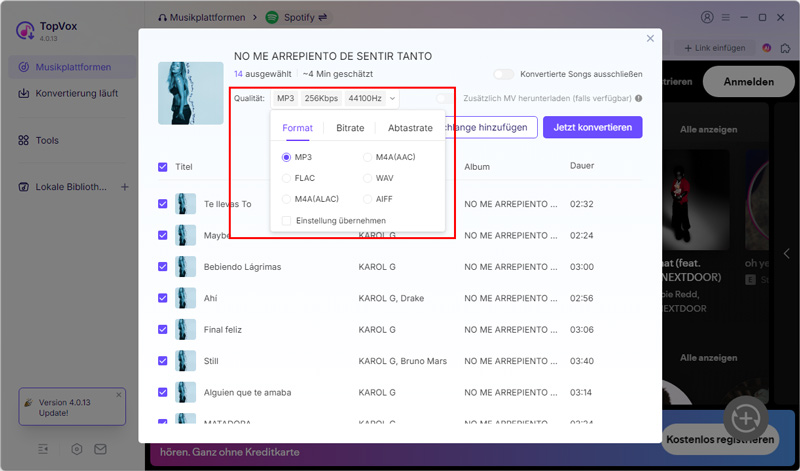The image size is (800, 471).
Task: Click the Schlange hinzufügen button
Action: pyautogui.click(x=492, y=127)
